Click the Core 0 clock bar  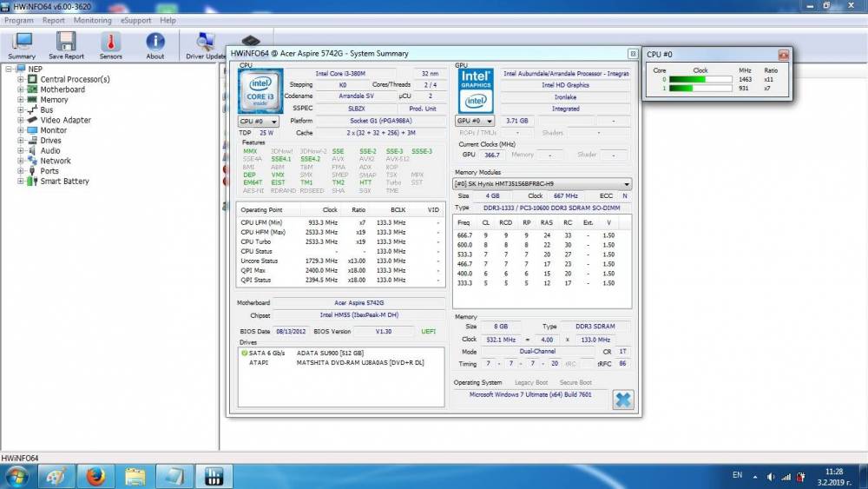pos(700,79)
